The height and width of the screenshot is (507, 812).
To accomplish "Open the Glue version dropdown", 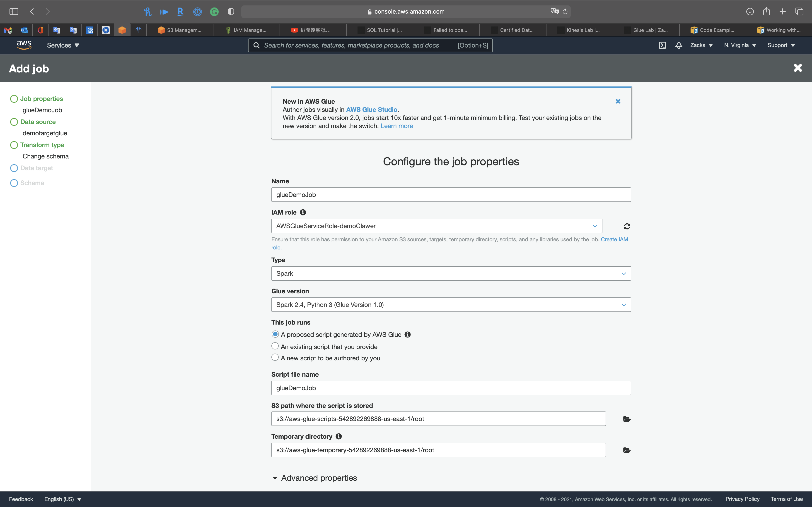I will pyautogui.click(x=451, y=305).
